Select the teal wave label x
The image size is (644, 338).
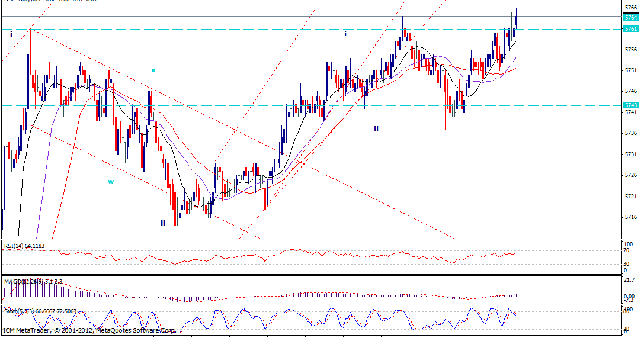(x=153, y=70)
